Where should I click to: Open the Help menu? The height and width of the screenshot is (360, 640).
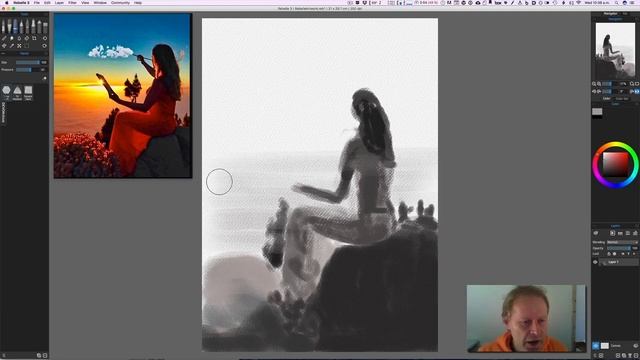(138, 2)
